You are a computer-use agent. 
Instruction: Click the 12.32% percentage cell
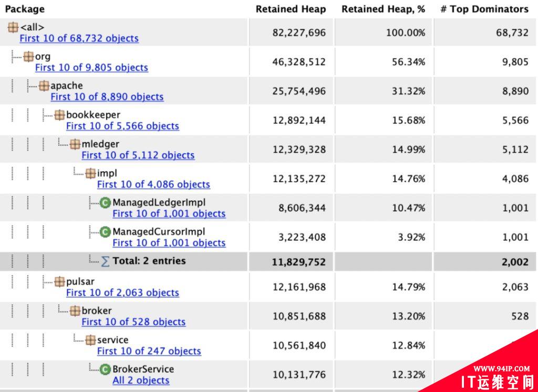pos(408,375)
